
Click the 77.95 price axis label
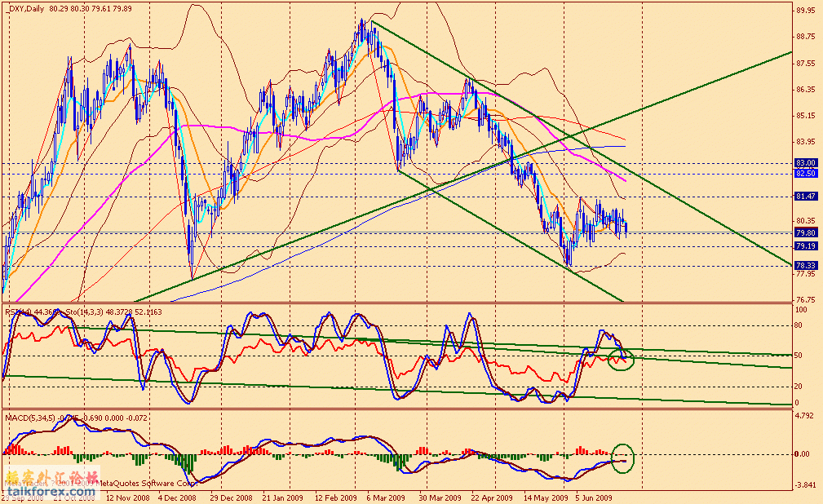[x=806, y=273]
